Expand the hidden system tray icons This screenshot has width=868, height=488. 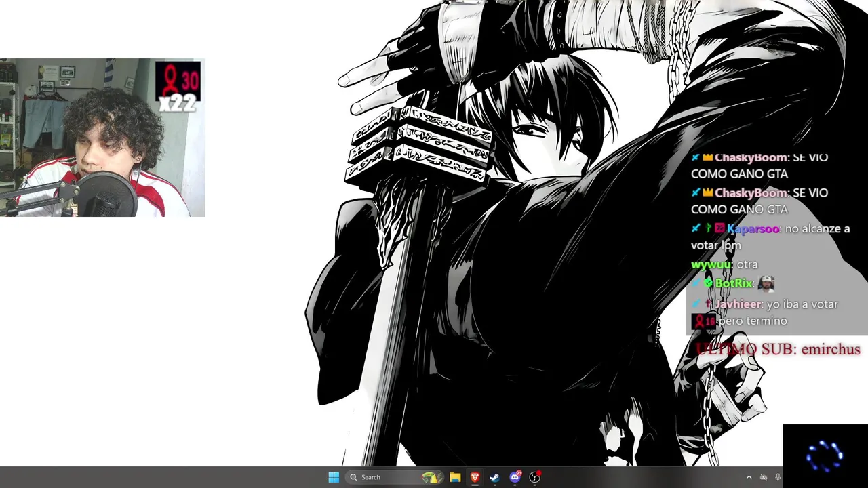[749, 477]
